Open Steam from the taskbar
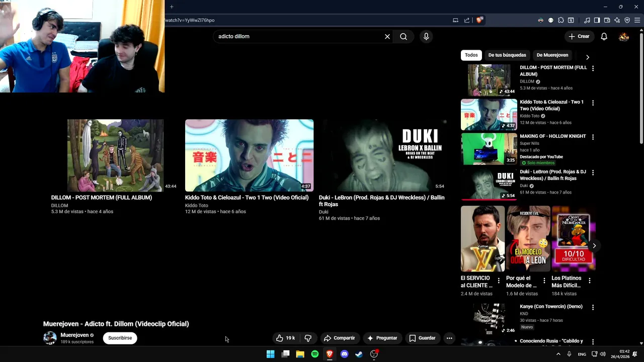The height and width of the screenshot is (362, 644). [359, 354]
